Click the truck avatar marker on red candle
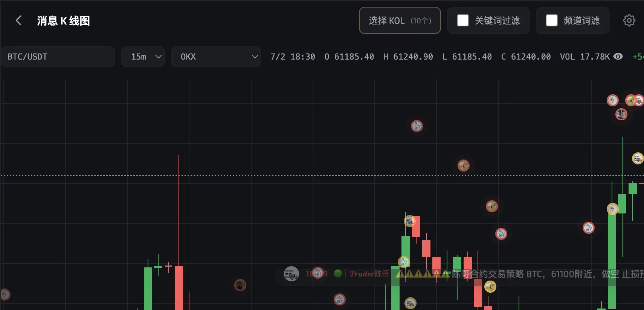 pyautogui.click(x=410, y=221)
